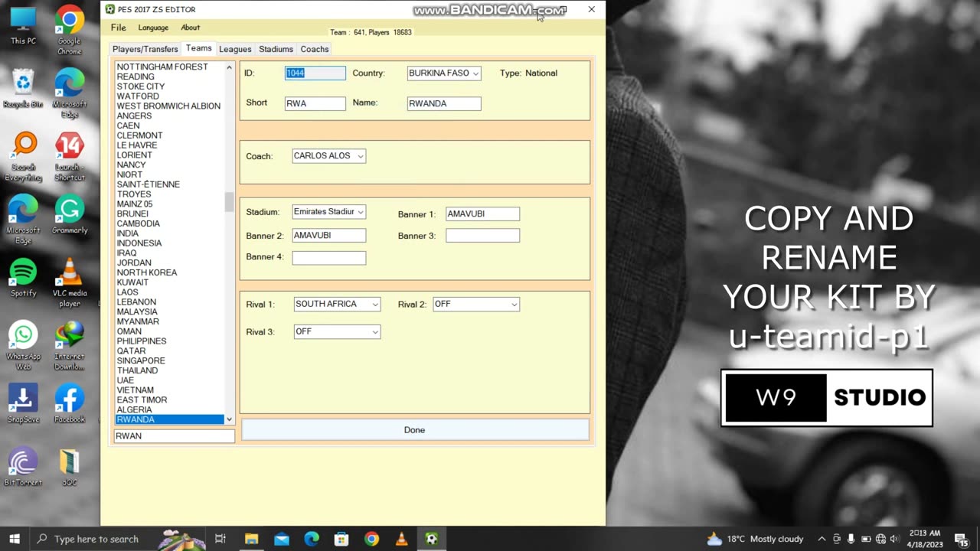This screenshot has height=551, width=980.
Task: Open Microsoft Store in taskbar
Action: click(x=341, y=539)
